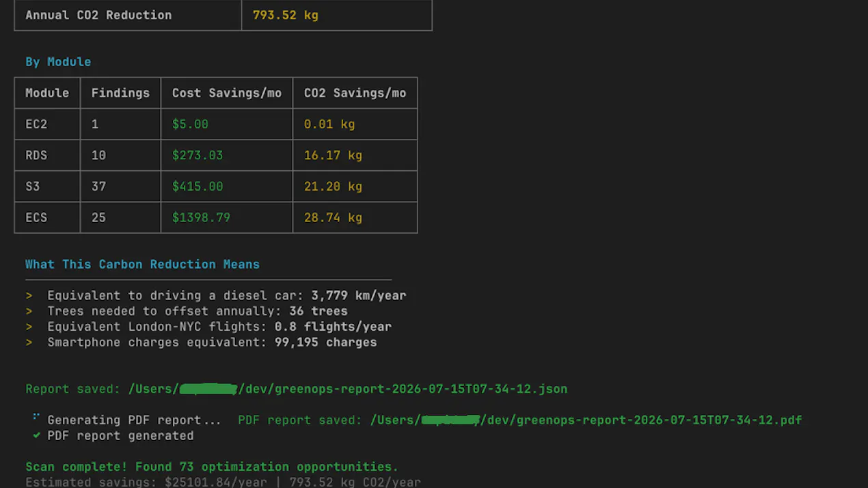Click the arrow bullet before diesel car line

29,296
